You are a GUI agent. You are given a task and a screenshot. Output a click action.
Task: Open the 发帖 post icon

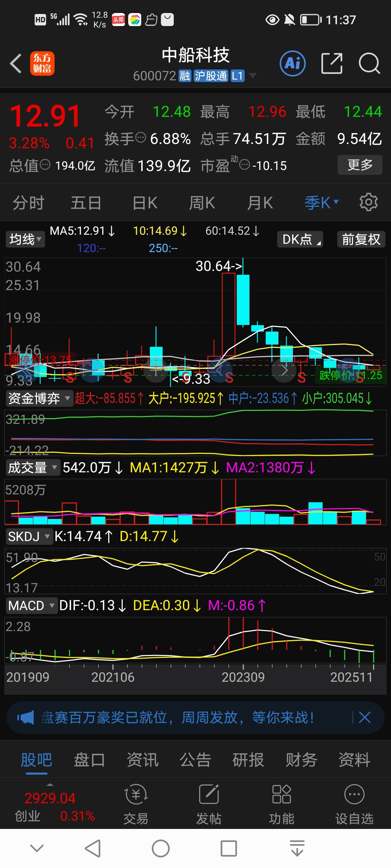[x=209, y=804]
